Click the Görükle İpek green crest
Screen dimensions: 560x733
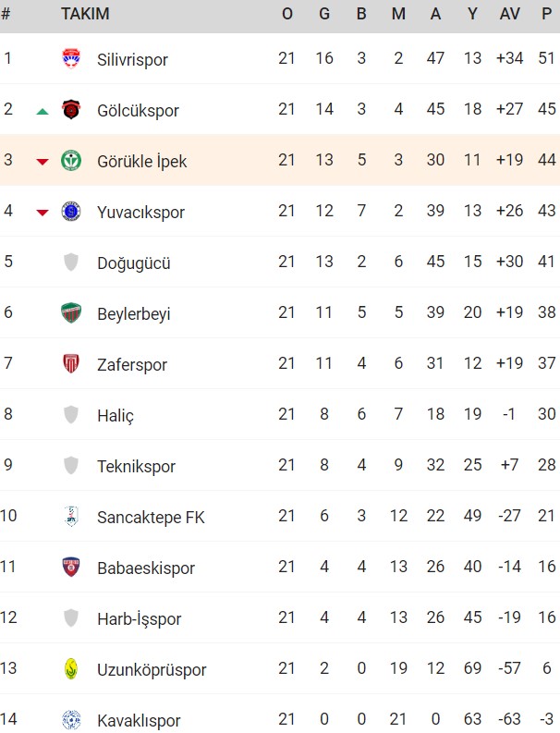click(71, 160)
